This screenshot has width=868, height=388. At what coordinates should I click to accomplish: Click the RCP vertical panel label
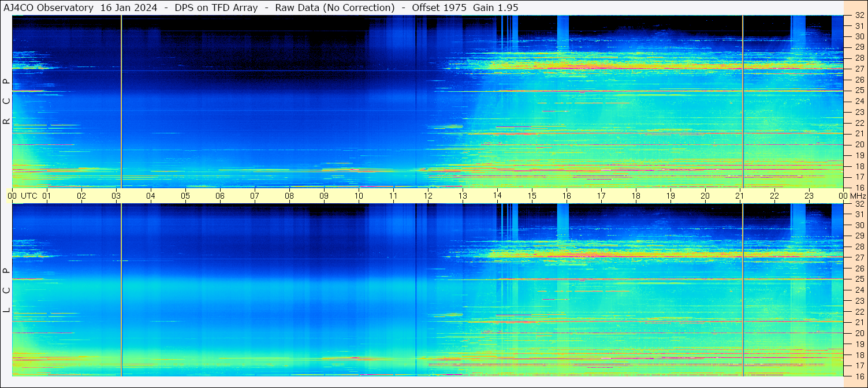(6, 101)
